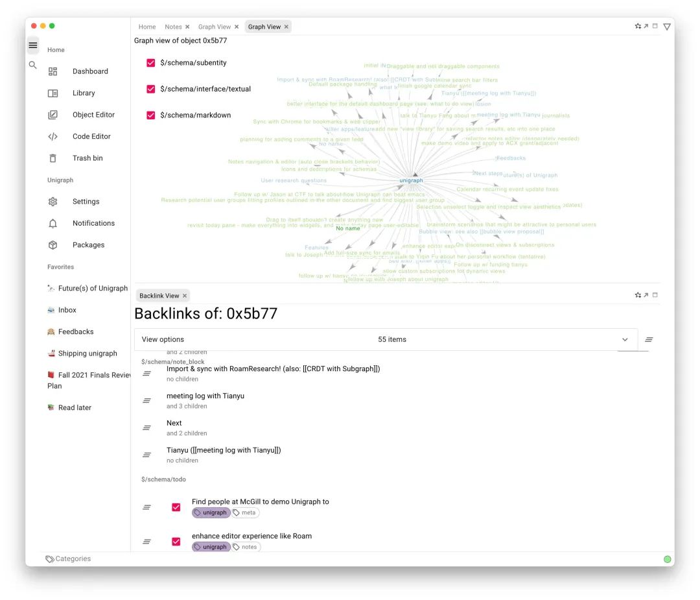Click handle icon beside Import & sync with RoamResearch

pyautogui.click(x=146, y=374)
